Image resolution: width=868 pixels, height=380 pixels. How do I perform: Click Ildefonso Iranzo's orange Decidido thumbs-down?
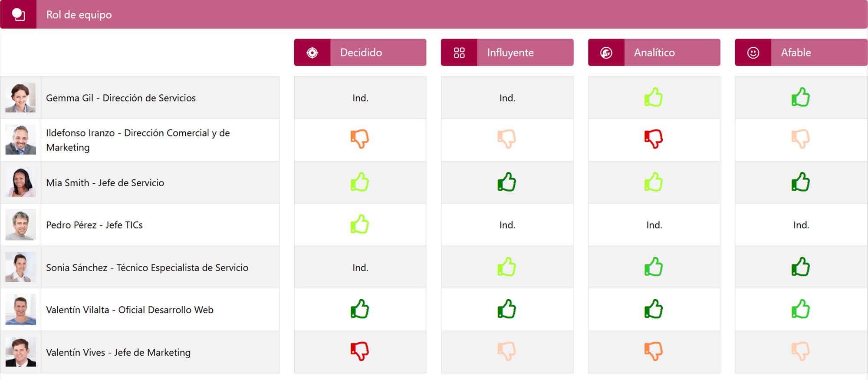point(360,139)
